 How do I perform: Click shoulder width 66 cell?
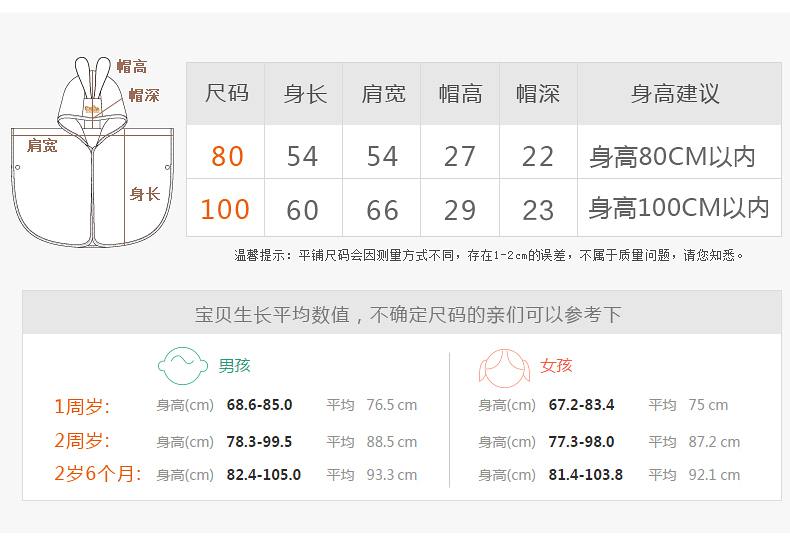point(382,211)
